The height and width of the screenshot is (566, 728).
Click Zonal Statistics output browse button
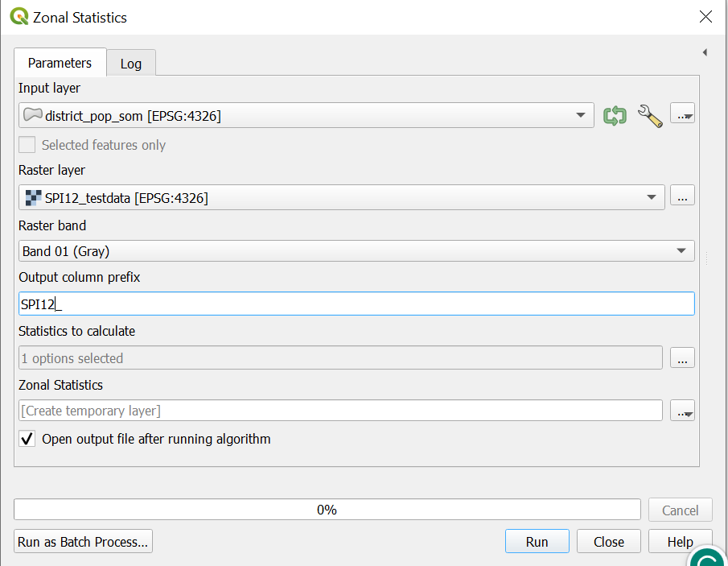pos(682,411)
